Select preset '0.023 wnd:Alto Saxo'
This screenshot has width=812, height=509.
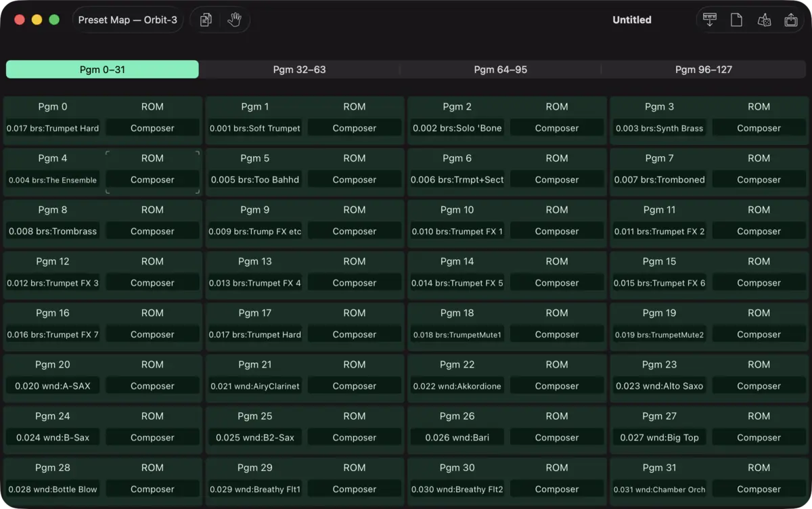[659, 386]
